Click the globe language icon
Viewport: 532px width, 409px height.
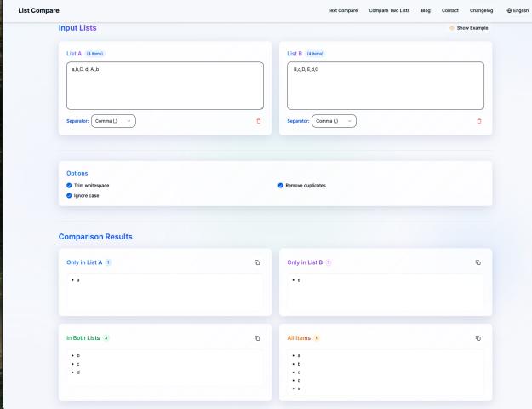pyautogui.click(x=509, y=10)
